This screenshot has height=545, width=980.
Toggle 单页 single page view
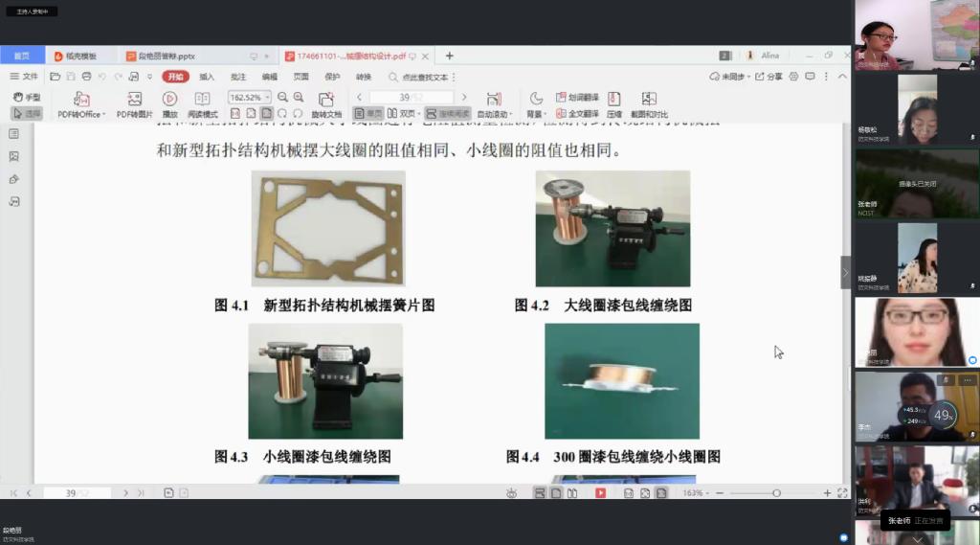coord(367,113)
